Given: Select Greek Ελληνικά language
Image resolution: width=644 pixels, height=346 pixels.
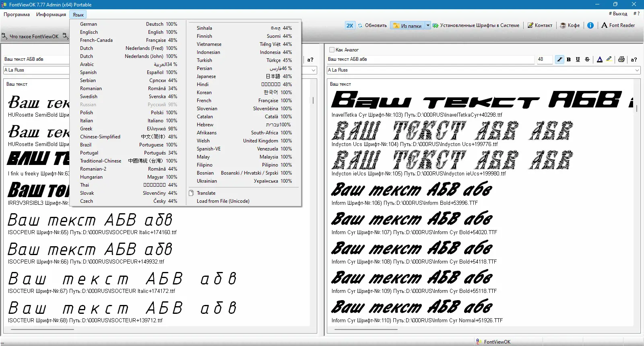Looking at the screenshot, I should click(128, 129).
